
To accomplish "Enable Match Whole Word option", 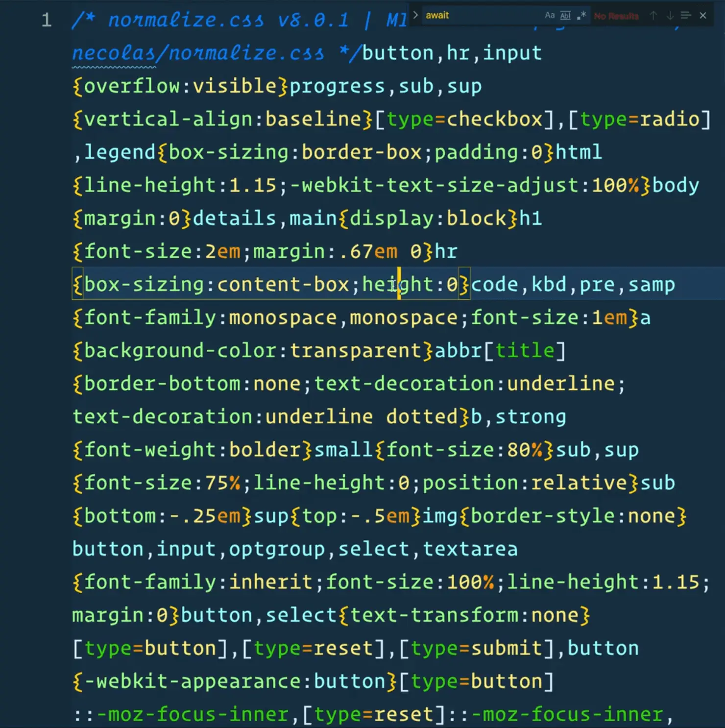I will [565, 15].
